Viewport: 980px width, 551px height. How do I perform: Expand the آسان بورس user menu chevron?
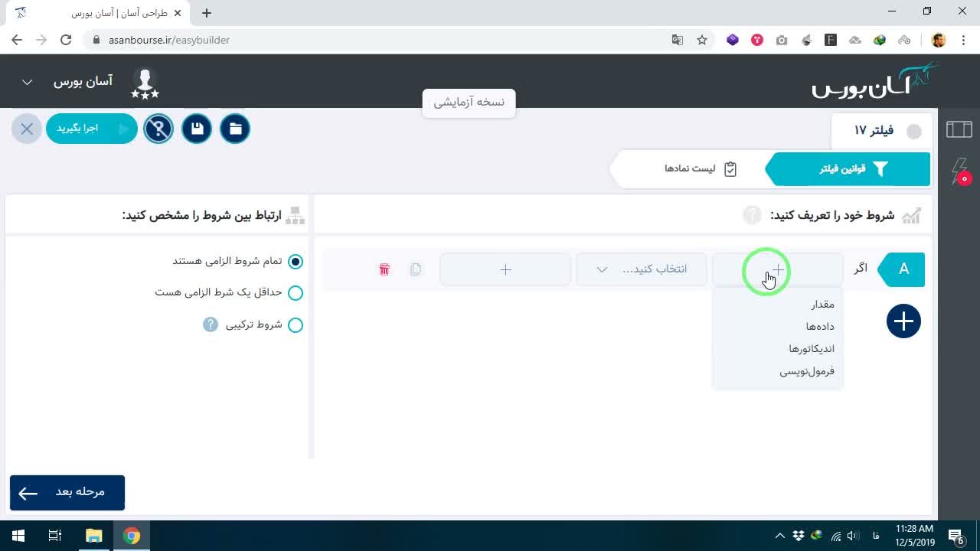tap(27, 82)
